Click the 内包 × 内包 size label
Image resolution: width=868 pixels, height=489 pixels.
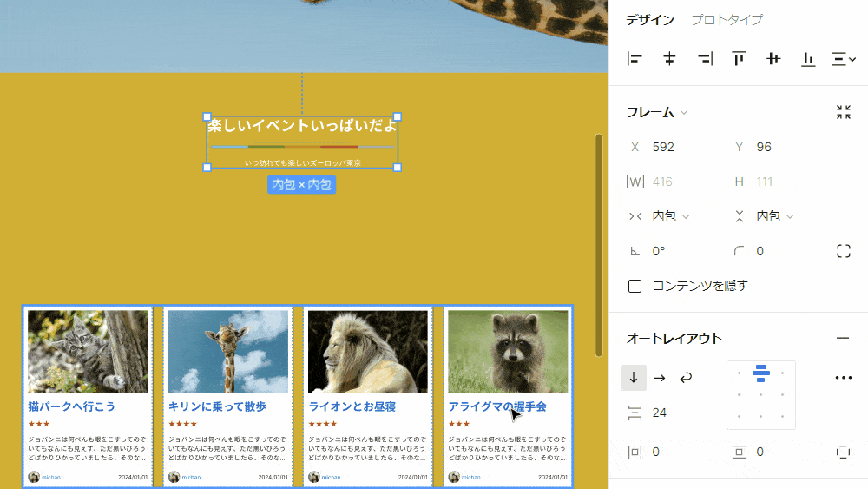302,184
